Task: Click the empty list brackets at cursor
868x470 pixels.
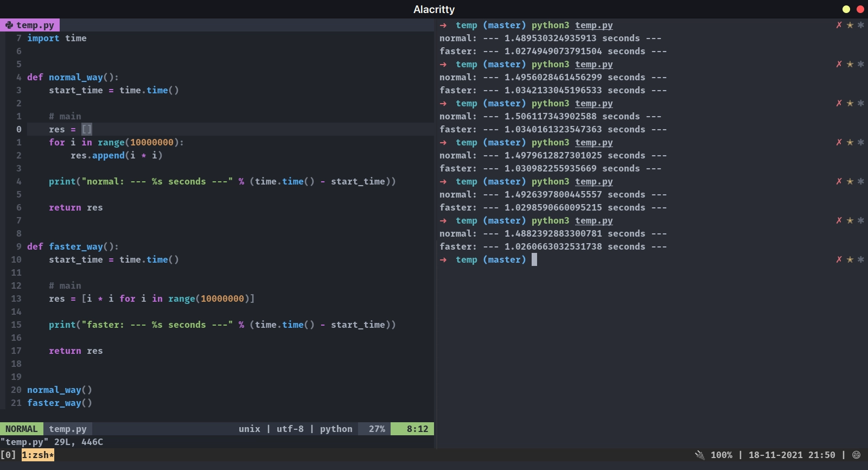Action: pyautogui.click(x=87, y=129)
